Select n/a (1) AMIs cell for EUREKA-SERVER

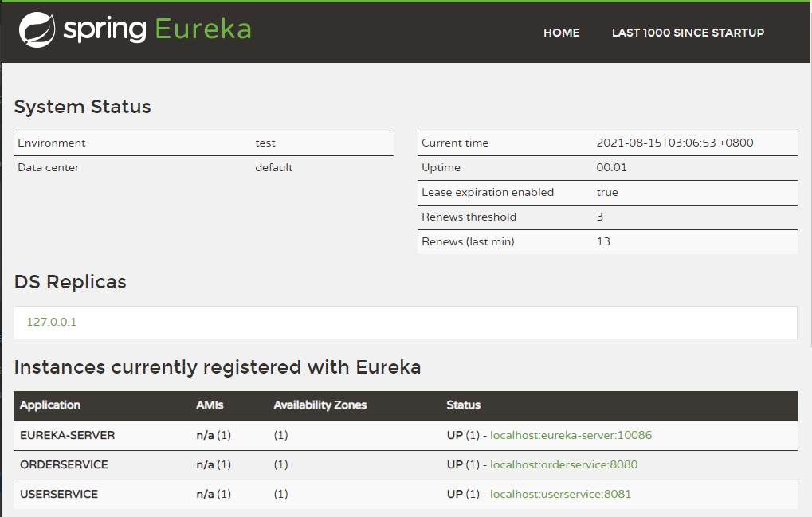tap(214, 435)
